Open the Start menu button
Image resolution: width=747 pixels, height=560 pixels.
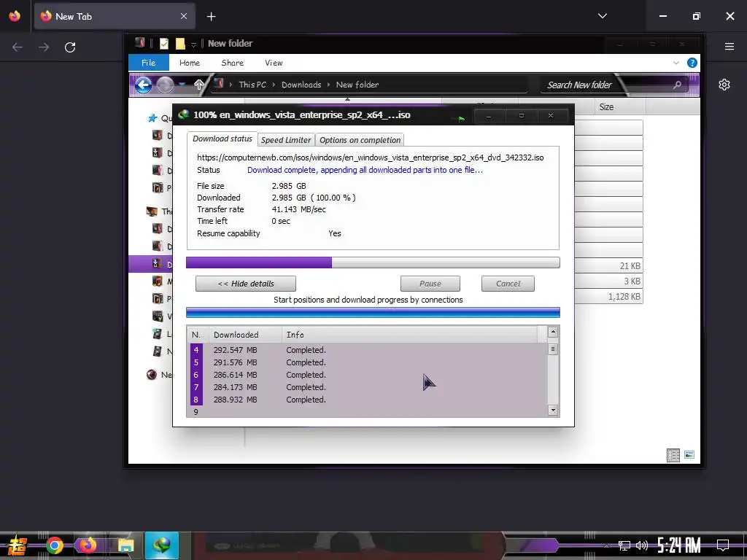[18, 545]
